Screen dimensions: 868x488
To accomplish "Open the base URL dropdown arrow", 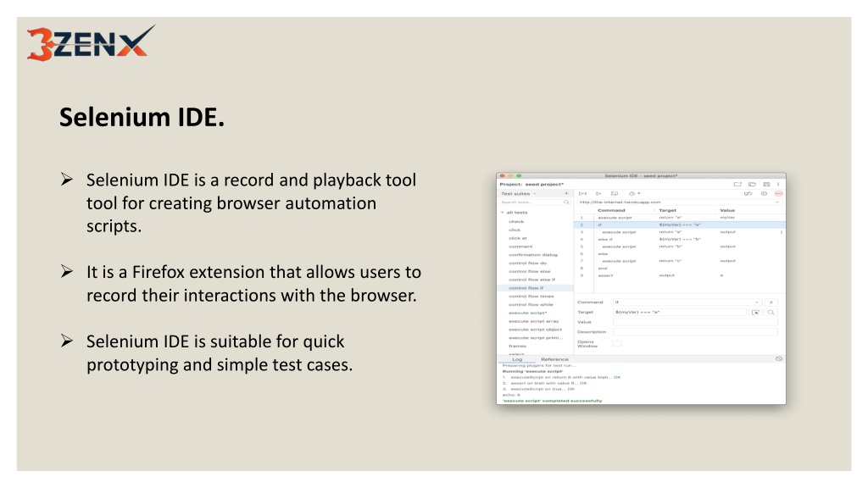I will [777, 202].
